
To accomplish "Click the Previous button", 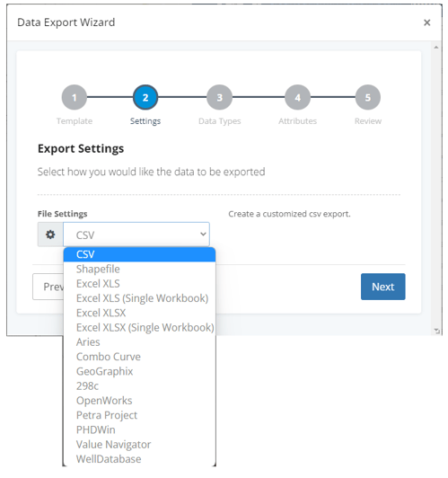I will pos(48,287).
